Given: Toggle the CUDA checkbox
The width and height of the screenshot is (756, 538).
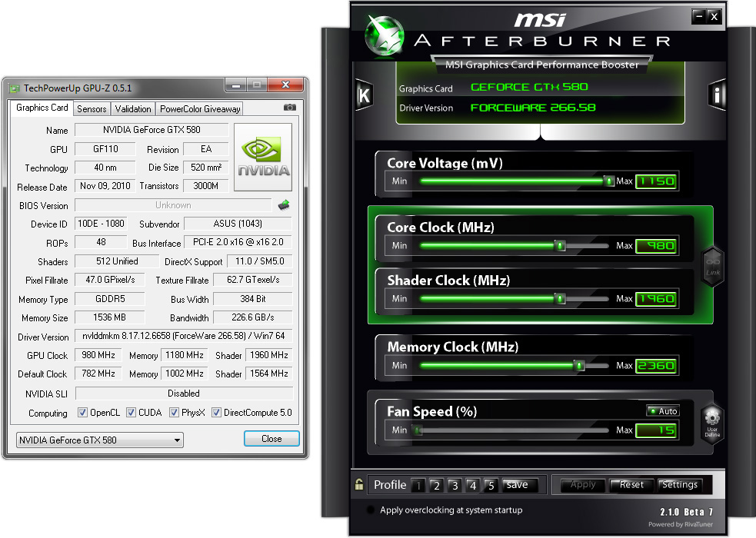Looking at the screenshot, I should click(131, 412).
